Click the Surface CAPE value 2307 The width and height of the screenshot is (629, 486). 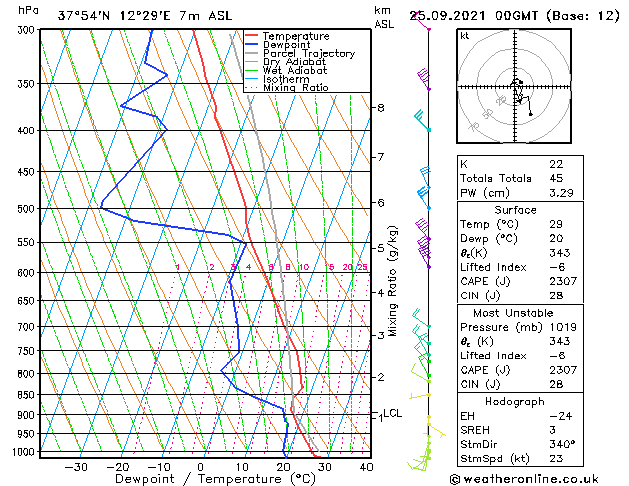pyautogui.click(x=563, y=281)
